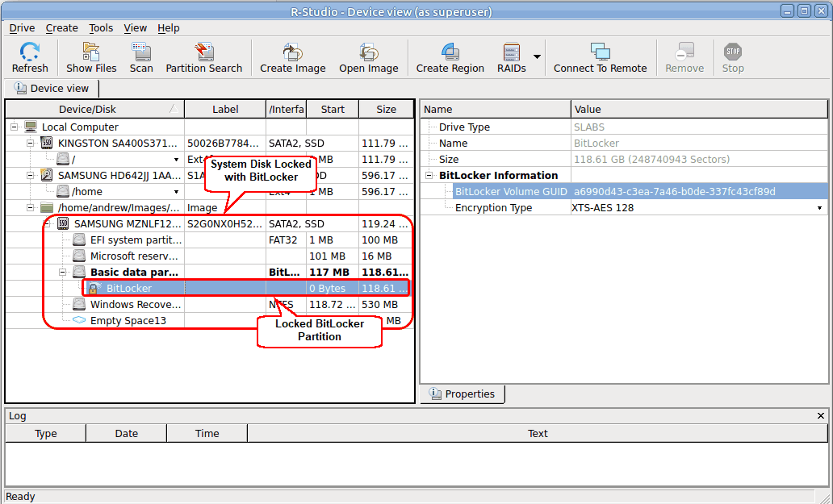The width and height of the screenshot is (833, 504).
Task: Collapse the Basic data partition node
Action: 63,273
